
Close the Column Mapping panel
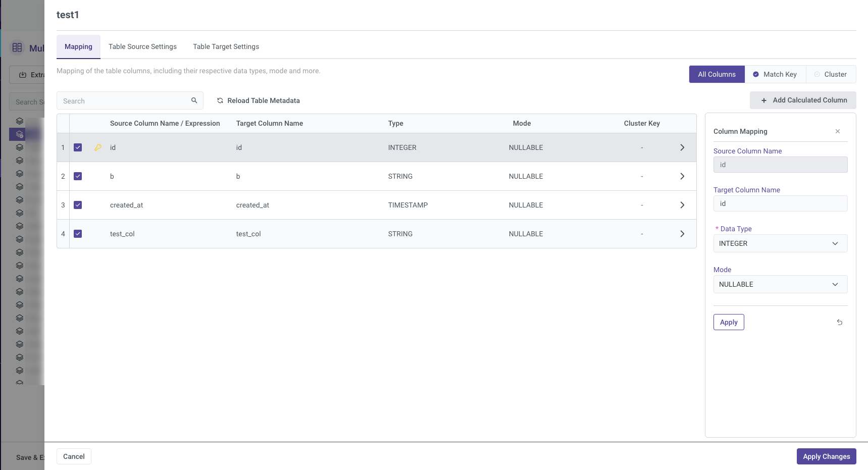pyautogui.click(x=838, y=131)
